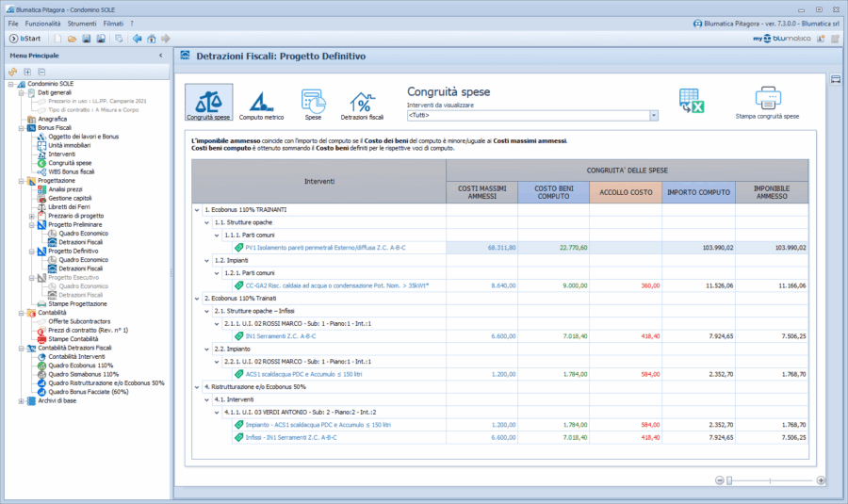
Task: Click zoom out minus button
Action: (719, 480)
